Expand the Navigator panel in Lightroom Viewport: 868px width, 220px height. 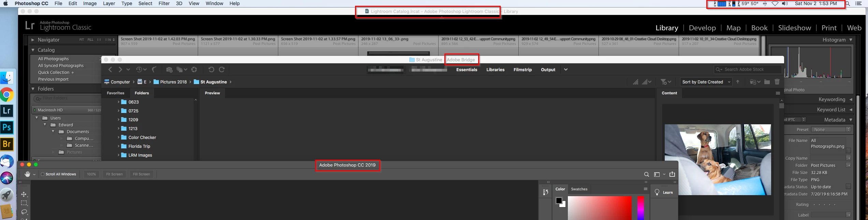pos(33,40)
